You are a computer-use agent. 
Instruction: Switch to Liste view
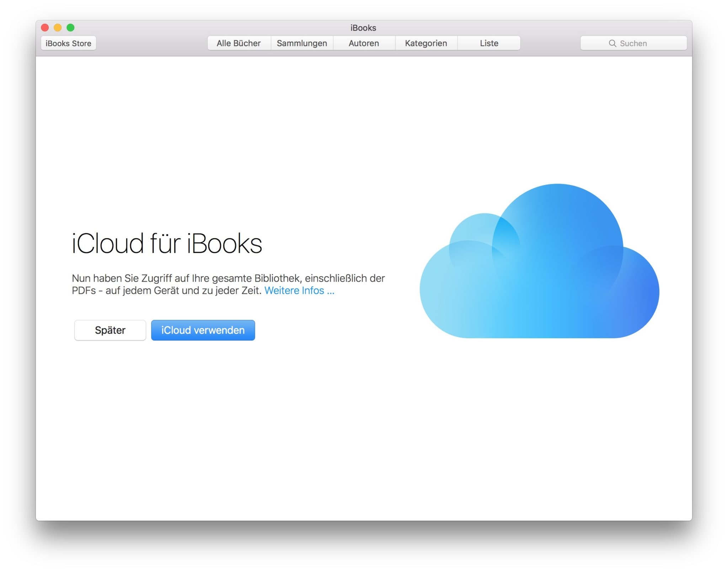[489, 43]
